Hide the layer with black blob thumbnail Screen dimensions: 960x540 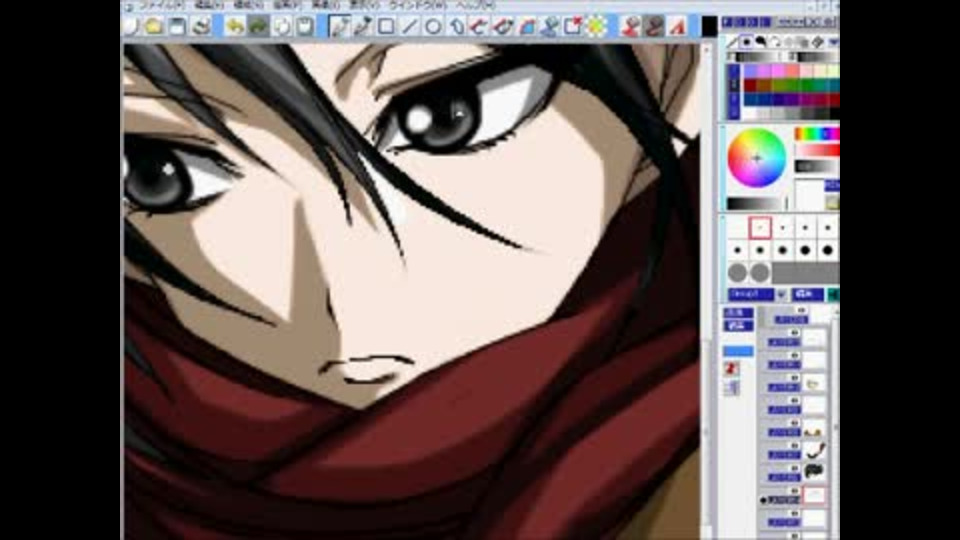pyautogui.click(x=794, y=468)
